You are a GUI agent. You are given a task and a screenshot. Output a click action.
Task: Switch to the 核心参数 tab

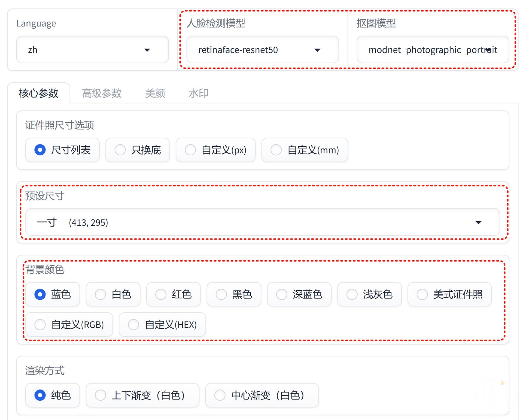coord(38,93)
